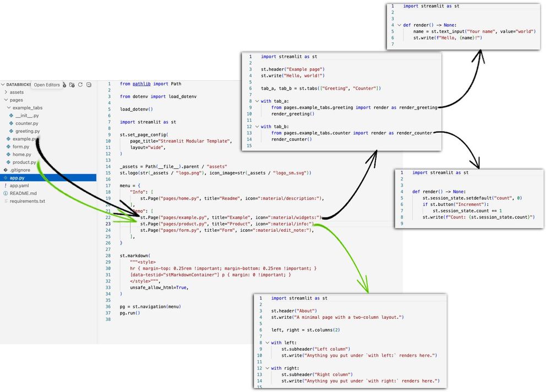550x392 pixels.
Task: Open greeting.py in the file tree
Action: [x=28, y=131]
